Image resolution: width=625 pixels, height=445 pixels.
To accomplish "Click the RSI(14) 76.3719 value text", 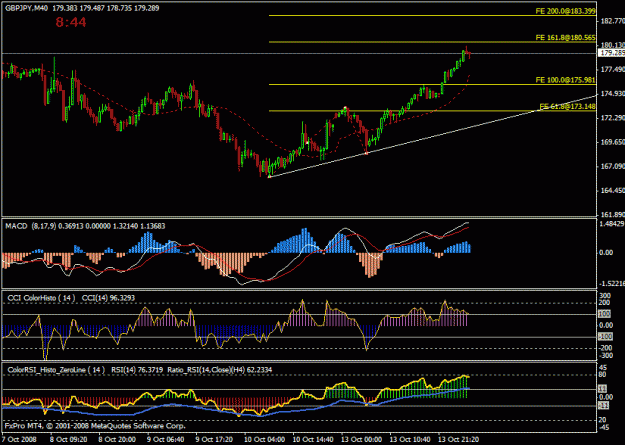I will click(137, 370).
